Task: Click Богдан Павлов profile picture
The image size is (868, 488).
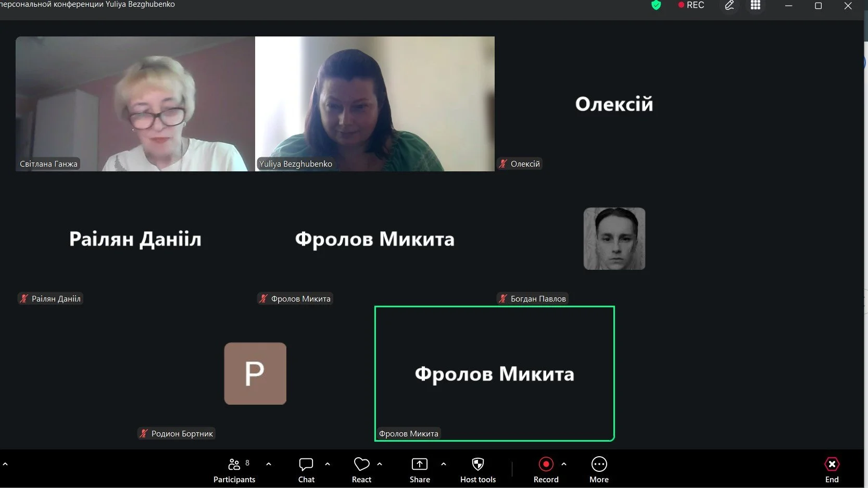Action: point(614,239)
